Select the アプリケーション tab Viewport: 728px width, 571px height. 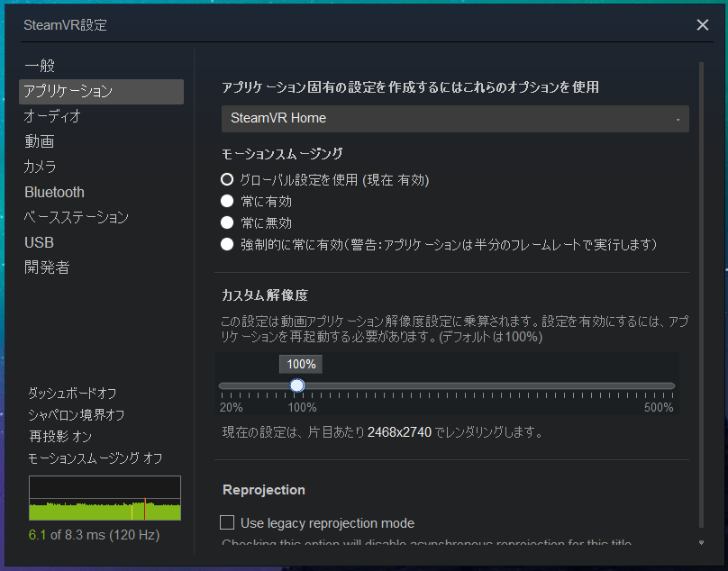101,92
